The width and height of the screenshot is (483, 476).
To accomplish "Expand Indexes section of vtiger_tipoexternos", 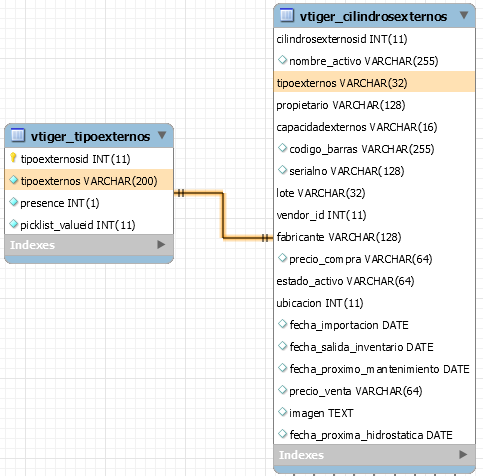I will [161, 245].
